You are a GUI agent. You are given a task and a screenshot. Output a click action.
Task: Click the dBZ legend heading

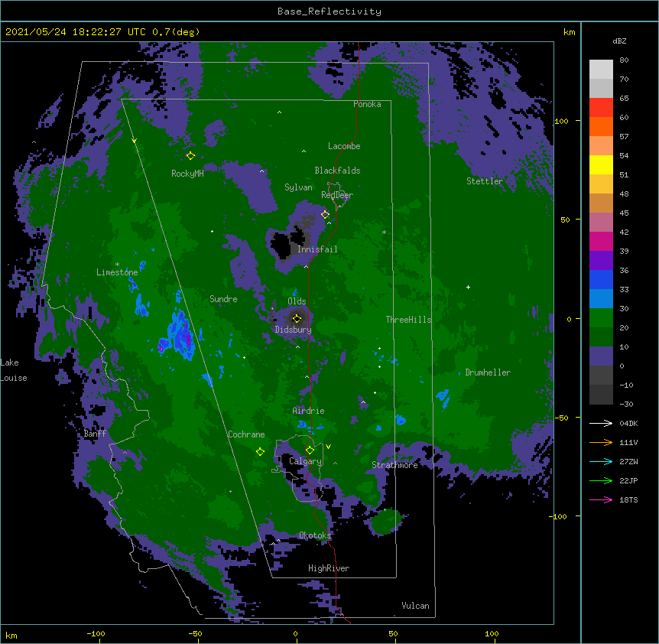tap(619, 41)
